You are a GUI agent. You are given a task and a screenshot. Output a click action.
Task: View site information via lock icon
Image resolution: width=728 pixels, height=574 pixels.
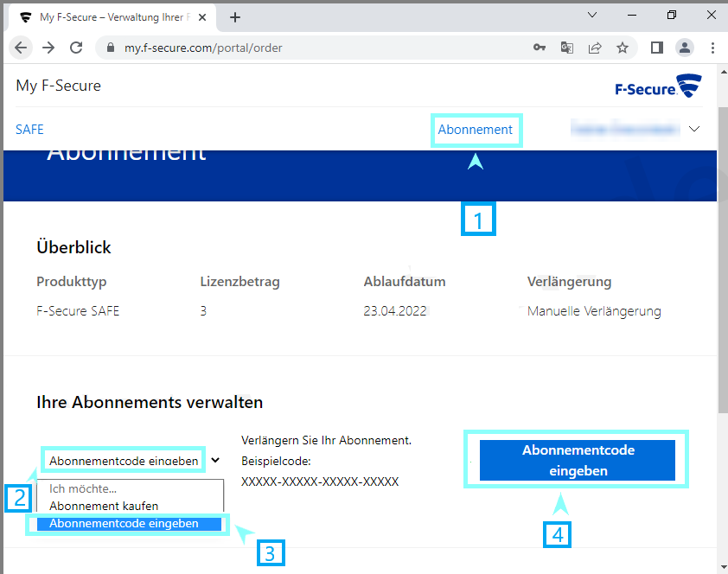[111, 48]
